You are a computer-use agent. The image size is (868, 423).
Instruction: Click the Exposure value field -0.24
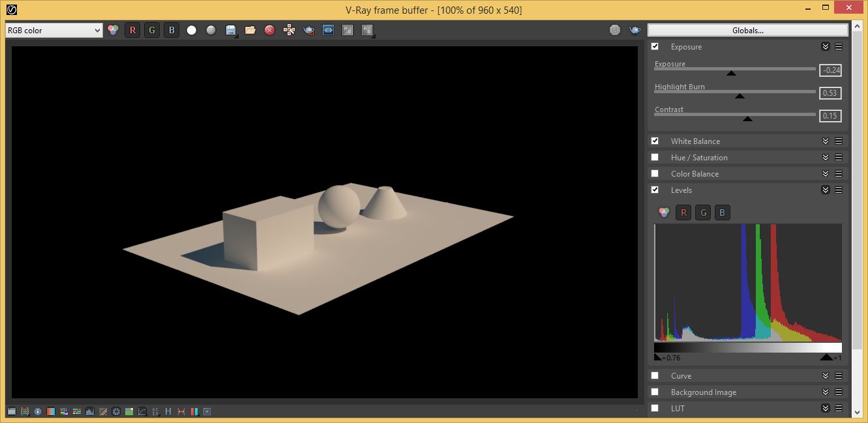pos(831,70)
